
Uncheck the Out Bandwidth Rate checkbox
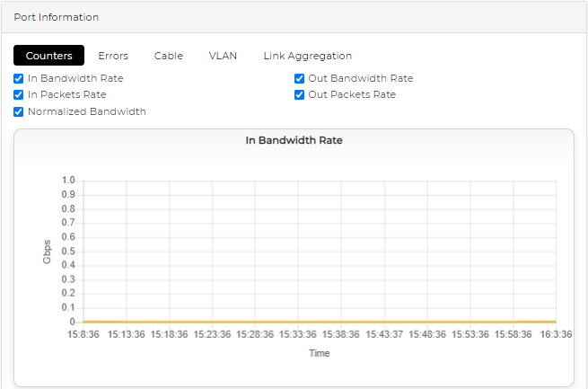click(x=300, y=79)
